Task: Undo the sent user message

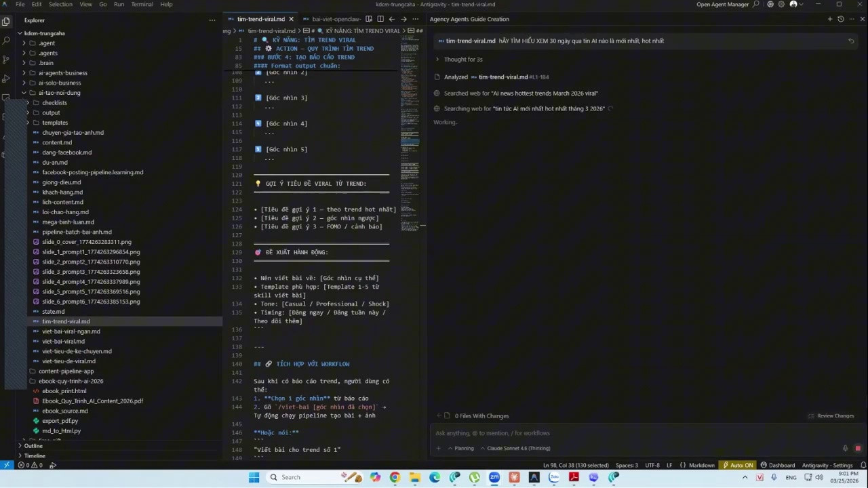Action: click(851, 41)
